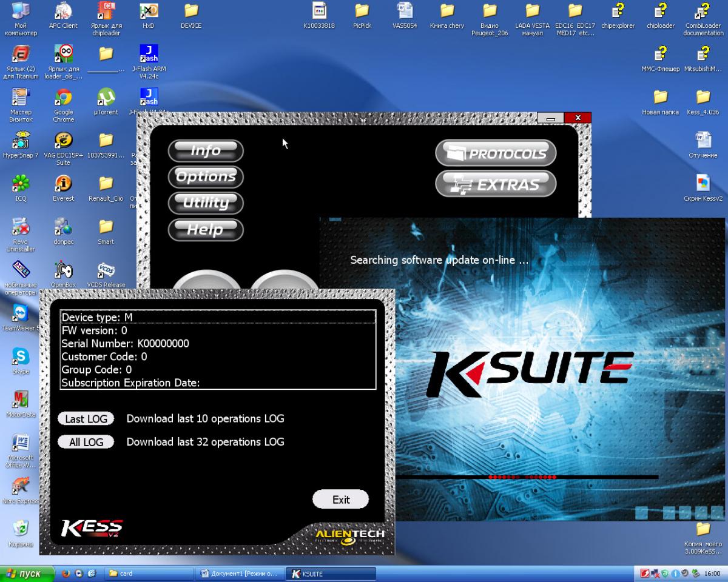
Task: Open the MotorData desktop icon
Action: click(x=21, y=404)
